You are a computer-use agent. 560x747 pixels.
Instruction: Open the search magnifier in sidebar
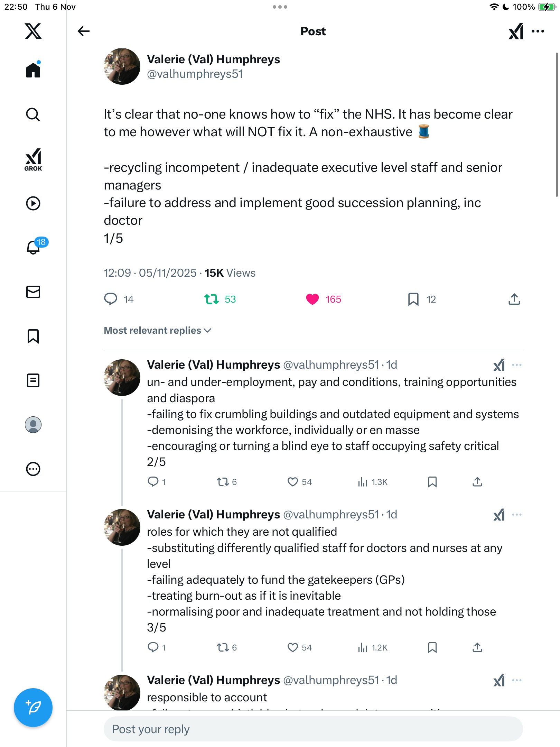[x=33, y=114]
